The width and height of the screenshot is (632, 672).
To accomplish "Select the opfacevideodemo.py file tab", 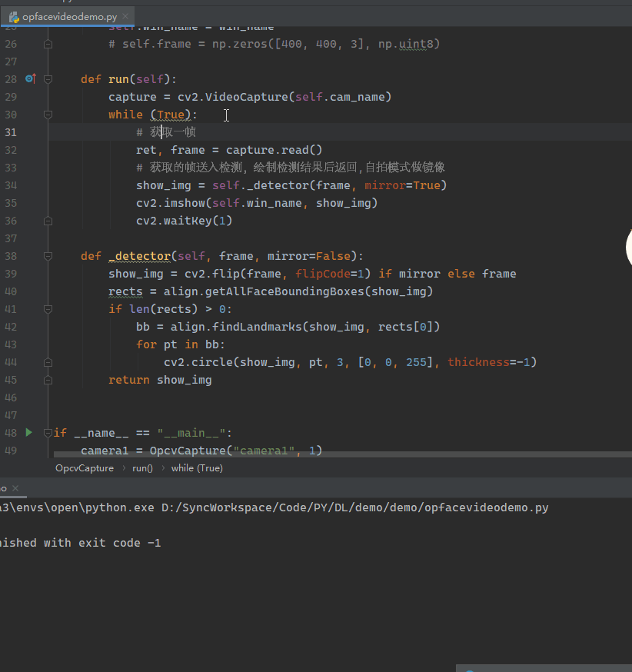I will [x=69, y=16].
